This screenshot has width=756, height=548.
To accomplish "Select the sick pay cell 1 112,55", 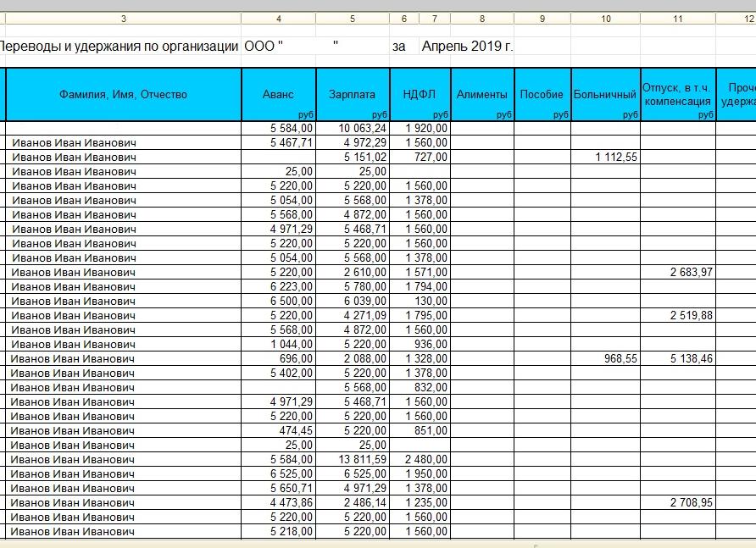I will [x=606, y=158].
